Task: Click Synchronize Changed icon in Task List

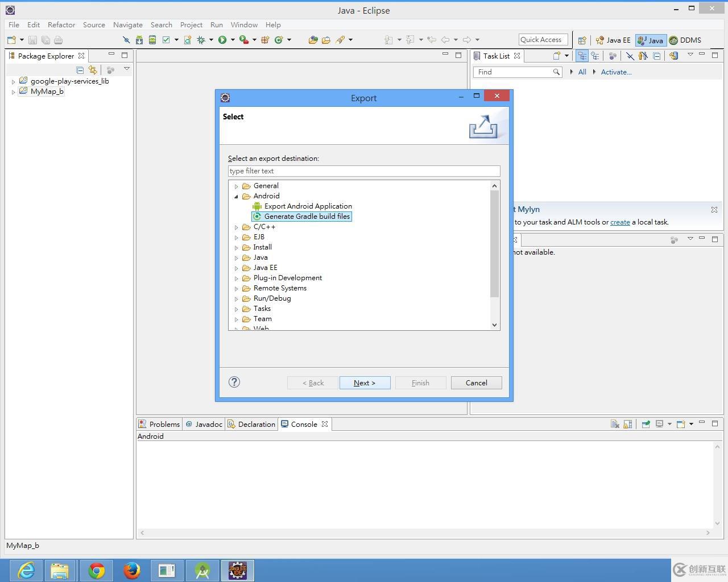Action: click(673, 56)
